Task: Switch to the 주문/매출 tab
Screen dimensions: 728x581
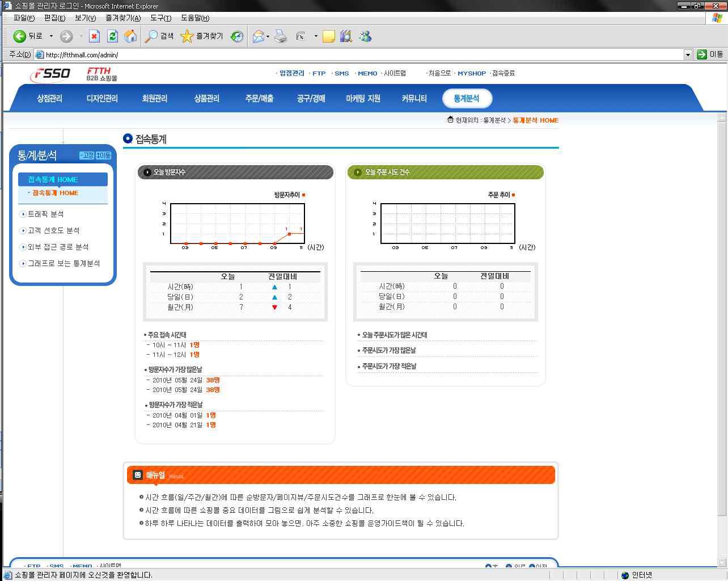Action: (259, 98)
